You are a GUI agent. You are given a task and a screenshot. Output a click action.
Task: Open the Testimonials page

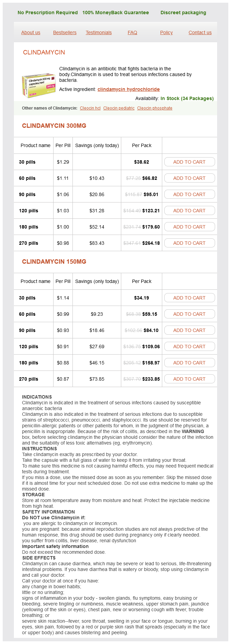point(99,32)
